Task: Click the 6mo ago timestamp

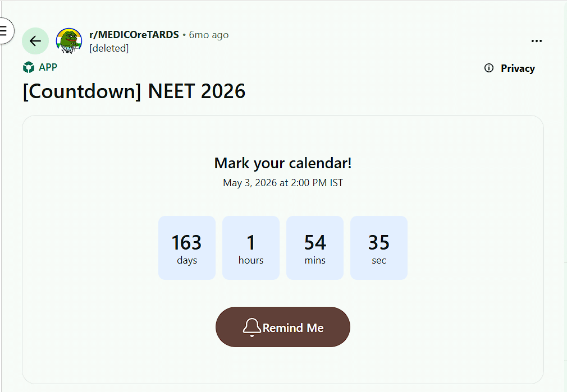Action: click(208, 34)
